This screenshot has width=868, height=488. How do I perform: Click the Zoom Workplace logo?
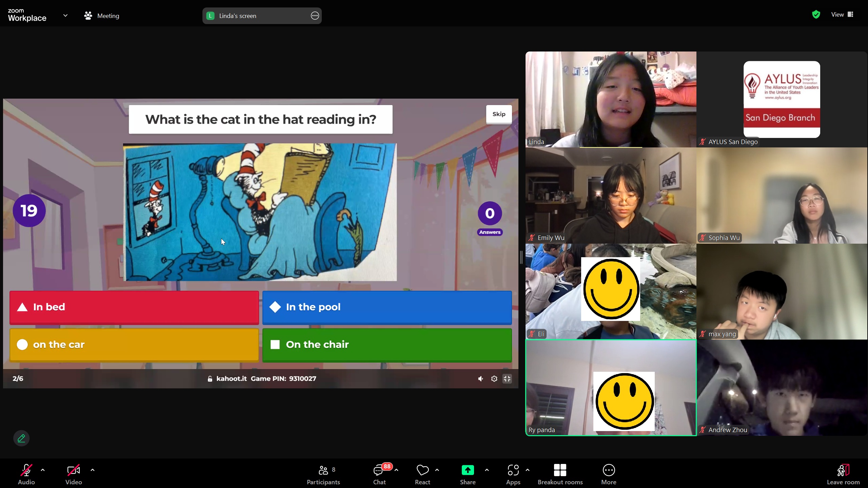[27, 16]
